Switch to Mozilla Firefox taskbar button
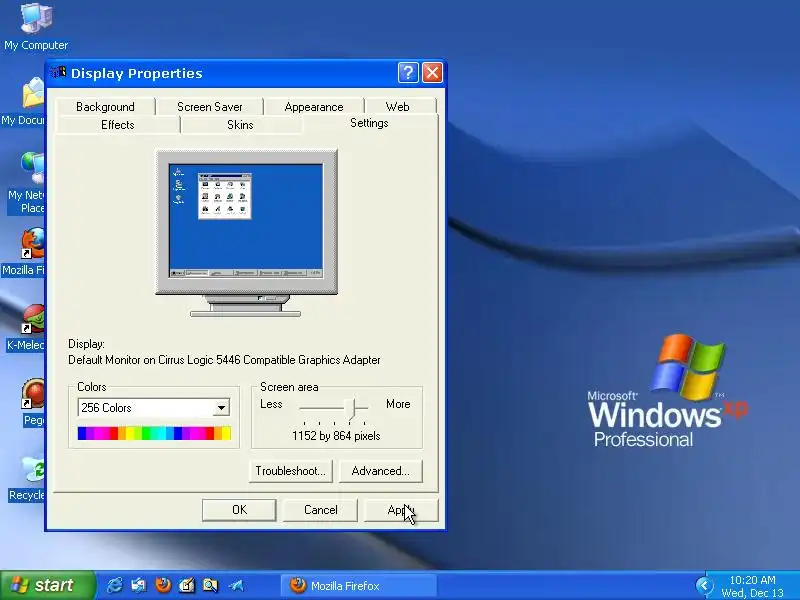The image size is (800, 600). click(358, 585)
